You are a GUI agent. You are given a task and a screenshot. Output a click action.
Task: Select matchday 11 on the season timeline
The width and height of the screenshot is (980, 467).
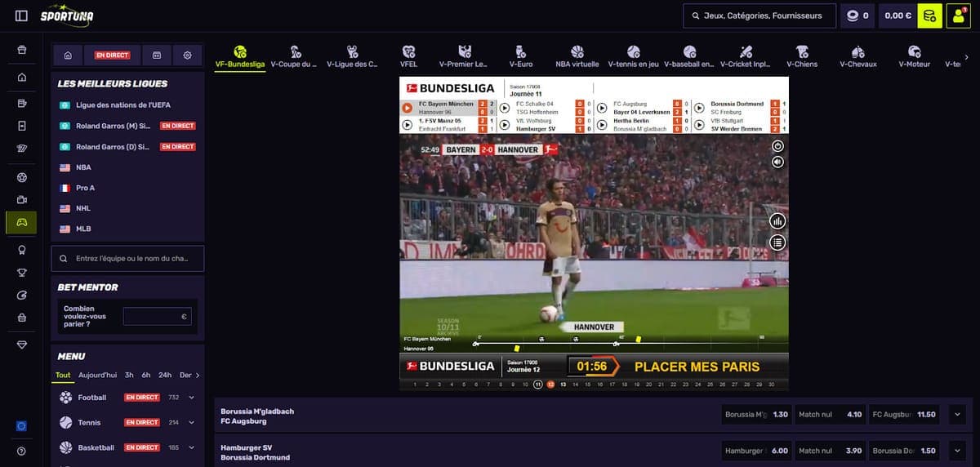pyautogui.click(x=537, y=385)
